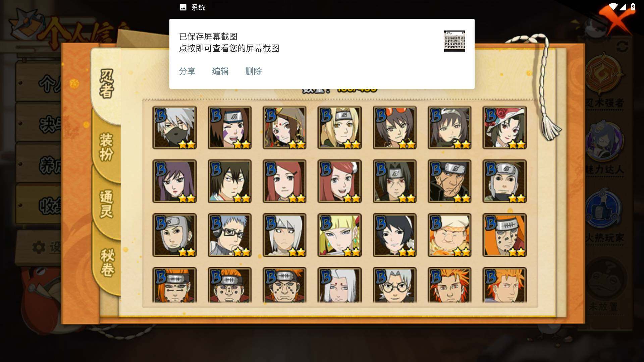Screen dimensions: 644x362
Task: Click the refresh arrows icon on right panel
Action: point(622,46)
